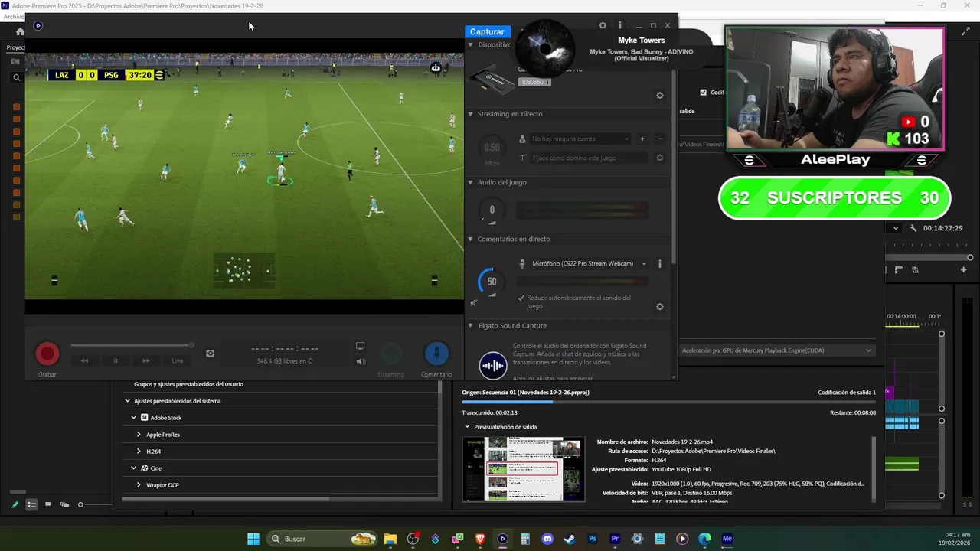Screen dimensions: 980x551
Task: Open the Micrófono C922 Pro Stream Webcam dropdown
Action: tap(589, 264)
